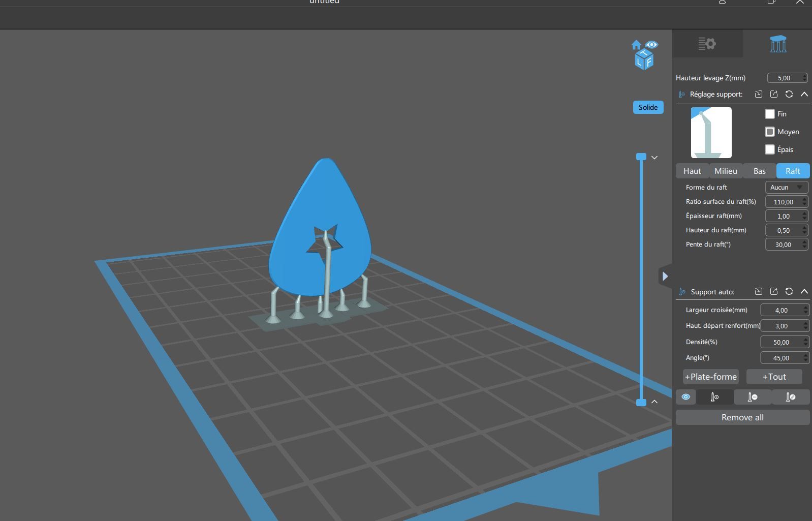Reset the Réglage support settings

tap(789, 94)
